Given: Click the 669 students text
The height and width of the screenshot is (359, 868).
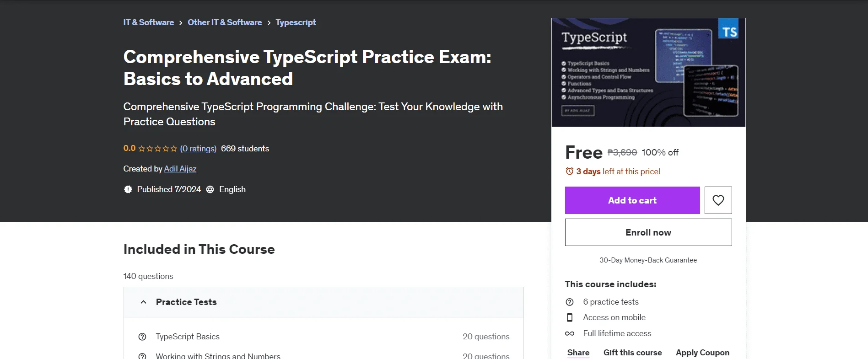Looking at the screenshot, I should pos(245,149).
